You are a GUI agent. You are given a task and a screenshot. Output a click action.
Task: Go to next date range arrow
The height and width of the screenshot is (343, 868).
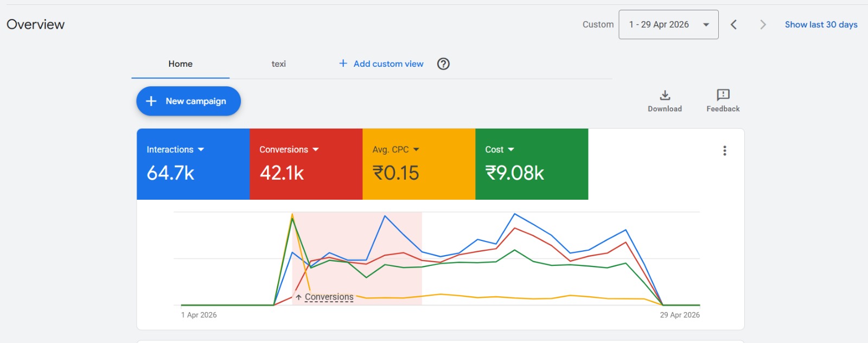coord(763,24)
